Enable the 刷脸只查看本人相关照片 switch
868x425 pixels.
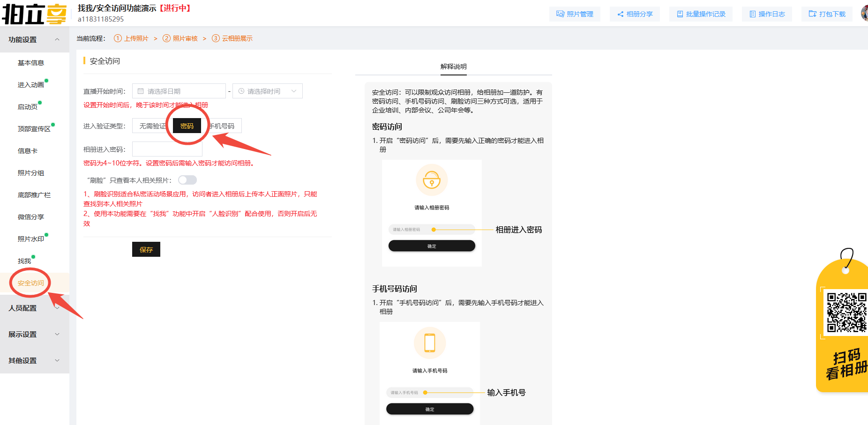coord(187,179)
